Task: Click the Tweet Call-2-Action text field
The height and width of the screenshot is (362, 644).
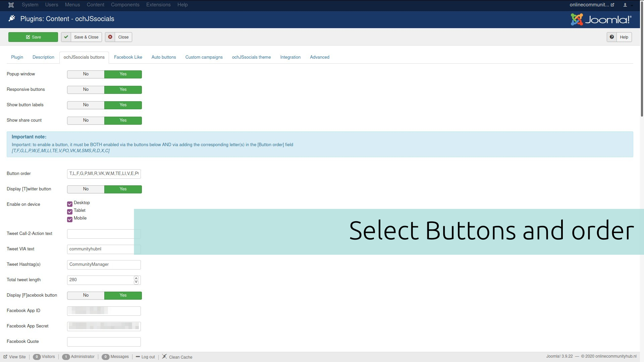Action: coord(104,234)
